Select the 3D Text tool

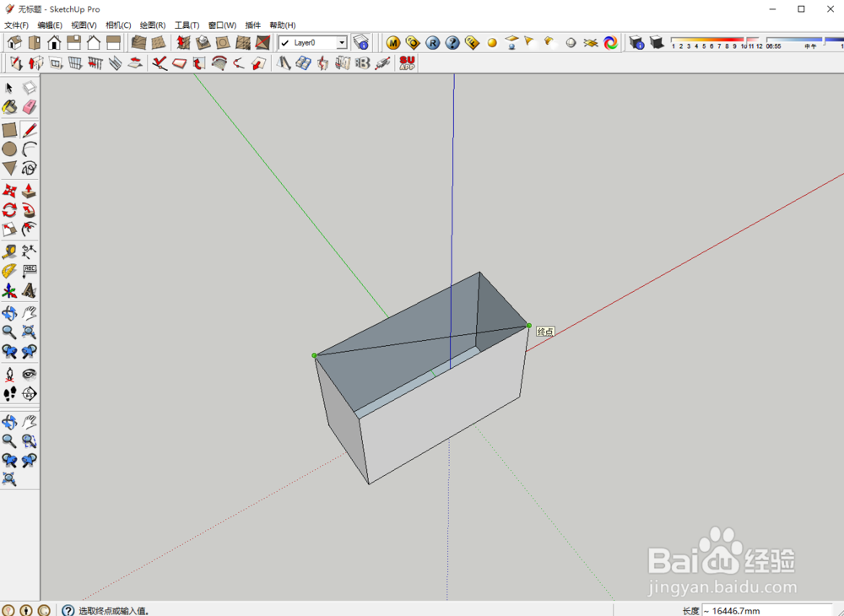coord(29,291)
